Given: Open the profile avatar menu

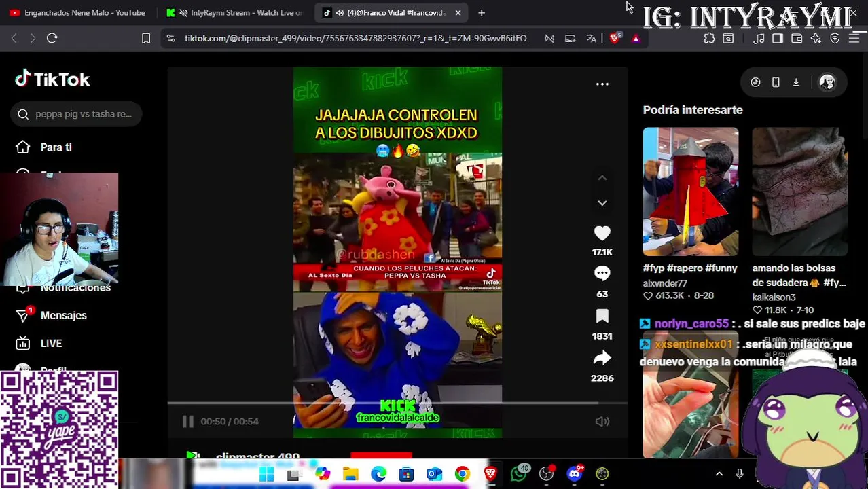Looking at the screenshot, I should click(827, 82).
